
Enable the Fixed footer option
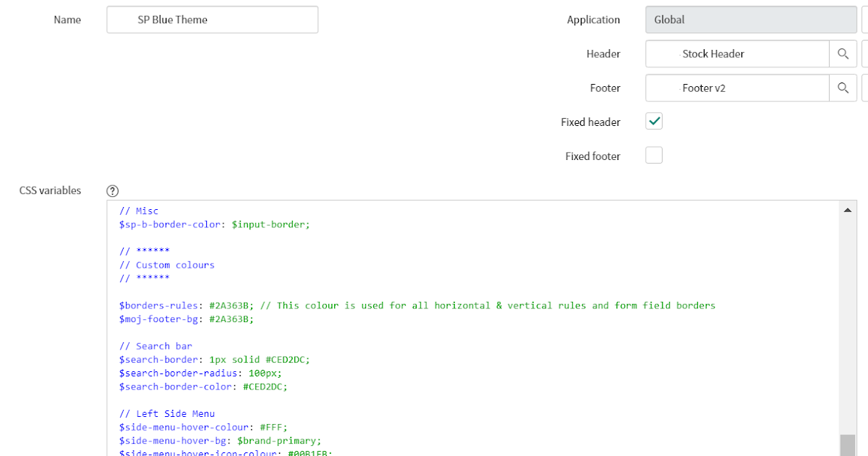[653, 155]
